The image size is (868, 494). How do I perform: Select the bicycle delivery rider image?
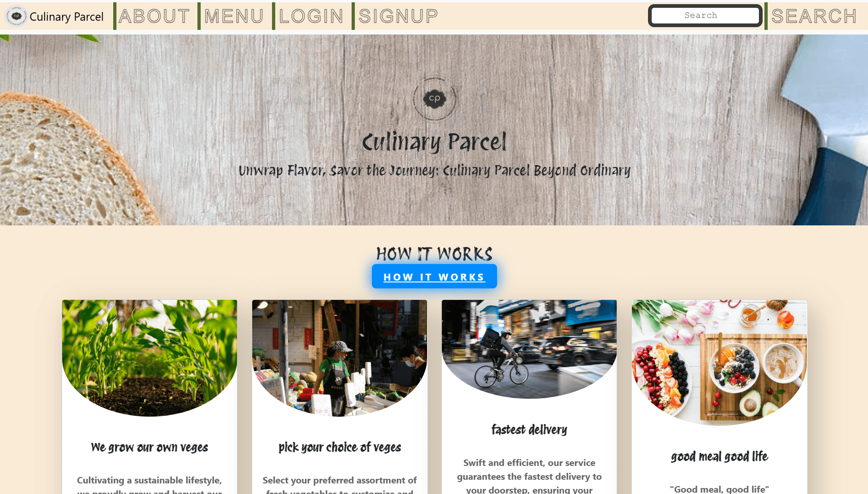click(x=529, y=349)
